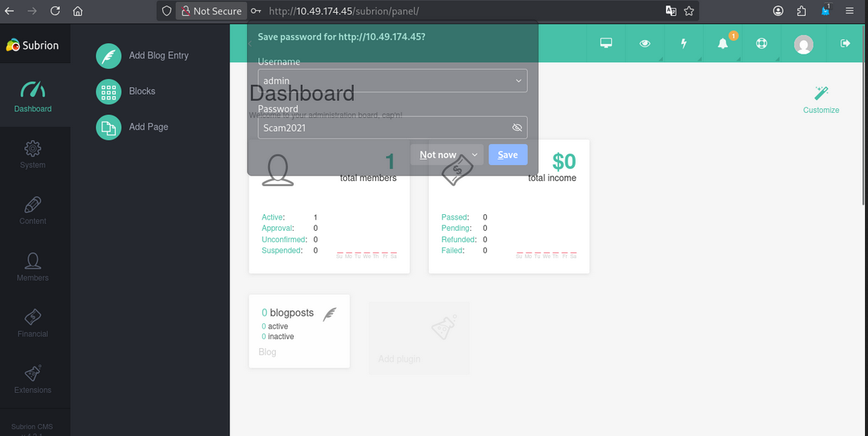This screenshot has width=868, height=436.
Task: Expand the username dropdown in save dialog
Action: pos(518,81)
